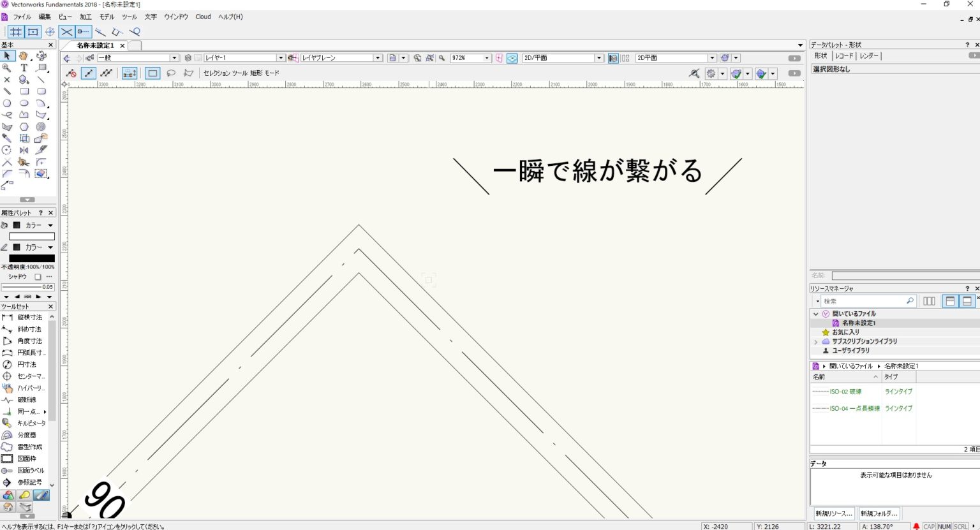Click the black pen color swatch
980x530 pixels.
tap(31, 258)
